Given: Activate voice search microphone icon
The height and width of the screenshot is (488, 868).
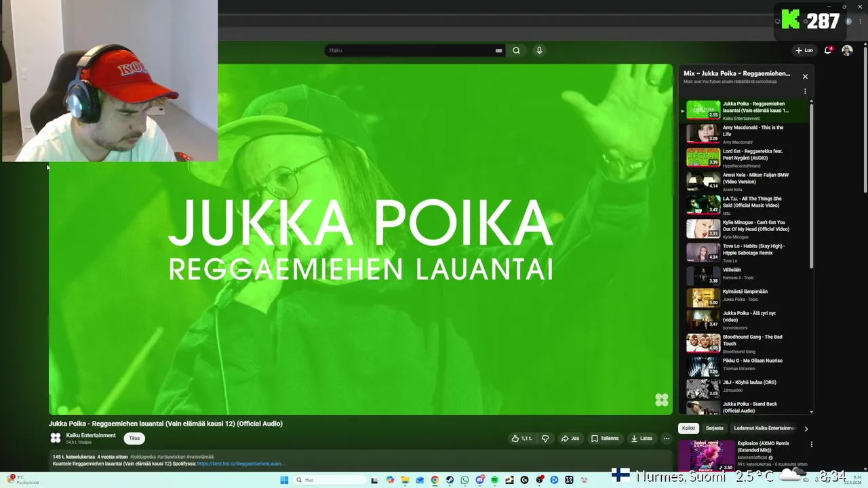Looking at the screenshot, I should coord(539,50).
